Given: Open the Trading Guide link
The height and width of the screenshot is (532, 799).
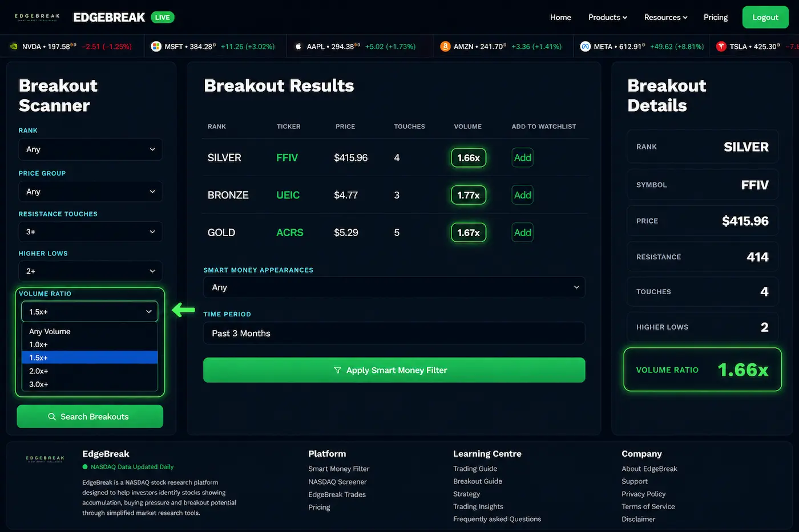Looking at the screenshot, I should pyautogui.click(x=475, y=469).
